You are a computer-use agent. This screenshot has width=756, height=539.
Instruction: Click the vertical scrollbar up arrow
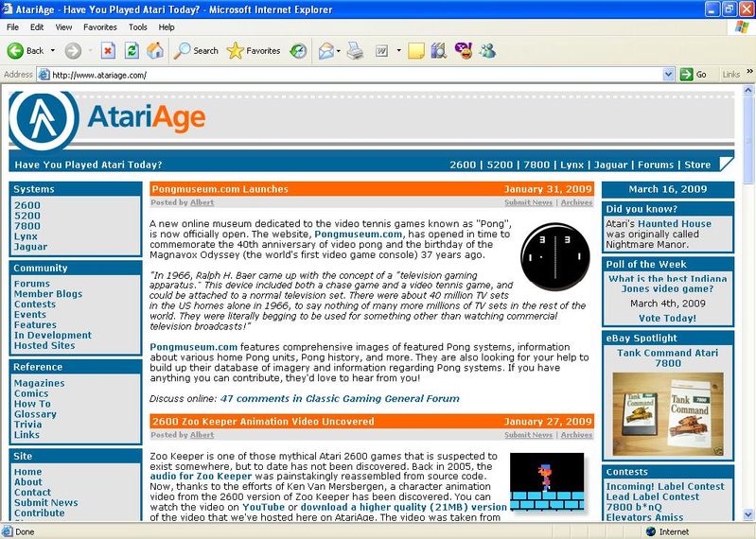(x=748, y=90)
